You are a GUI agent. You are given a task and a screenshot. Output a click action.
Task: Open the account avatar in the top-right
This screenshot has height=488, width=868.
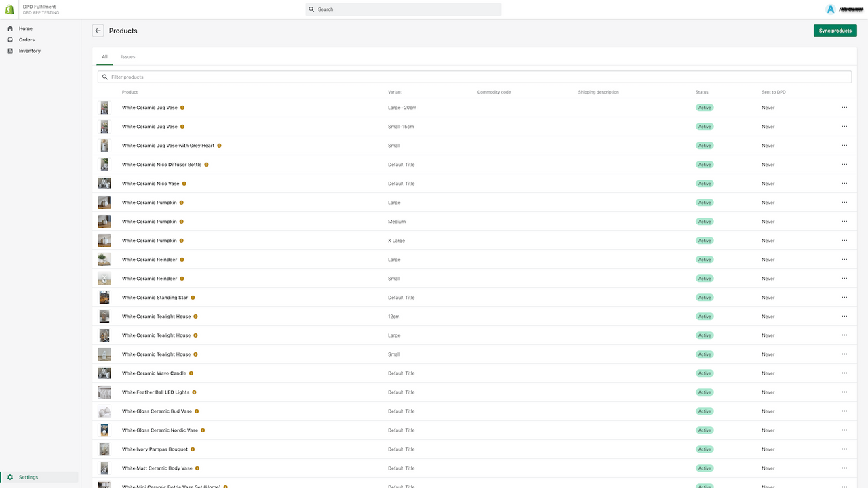click(830, 9)
